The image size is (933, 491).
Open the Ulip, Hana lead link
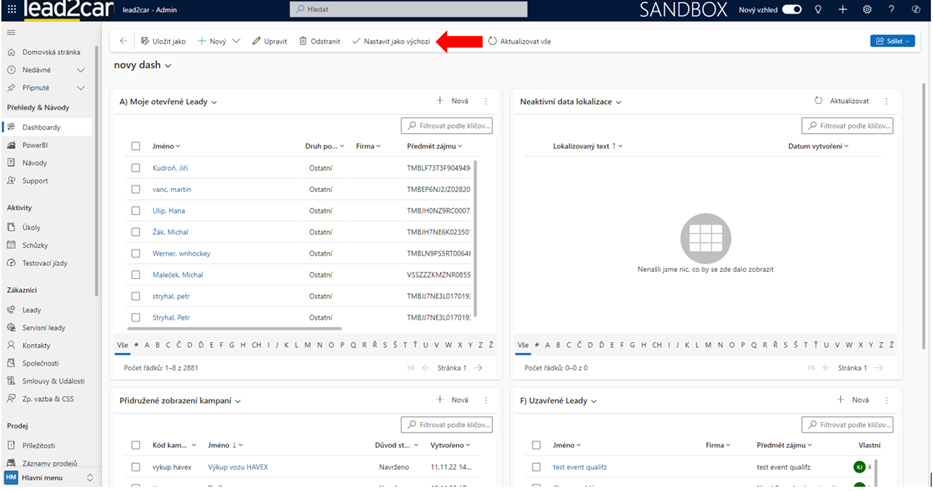tap(168, 211)
